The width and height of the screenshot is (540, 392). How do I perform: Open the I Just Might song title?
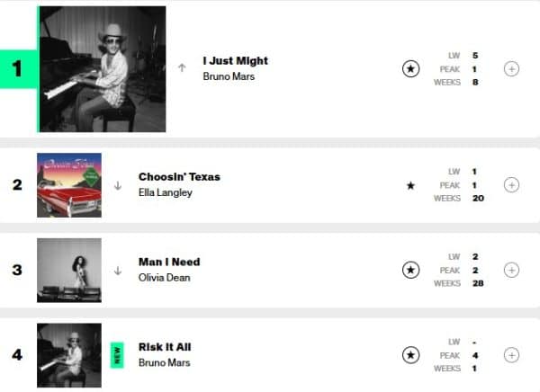(235, 61)
